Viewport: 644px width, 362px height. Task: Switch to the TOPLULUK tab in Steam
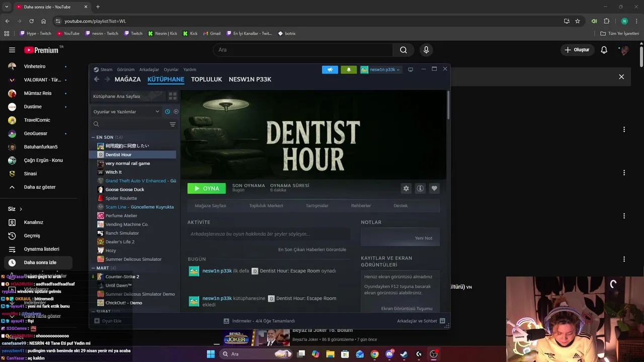point(206,79)
